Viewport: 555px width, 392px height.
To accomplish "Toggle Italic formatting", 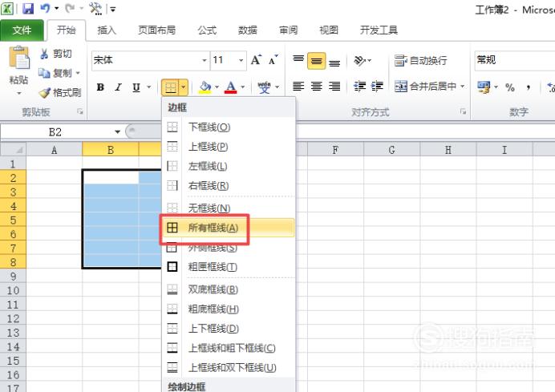I will point(118,87).
